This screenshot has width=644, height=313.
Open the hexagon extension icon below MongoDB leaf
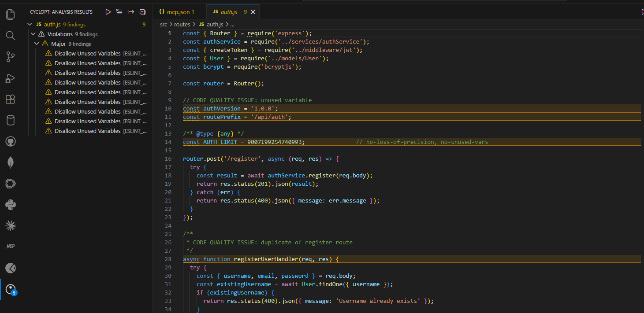10,184
